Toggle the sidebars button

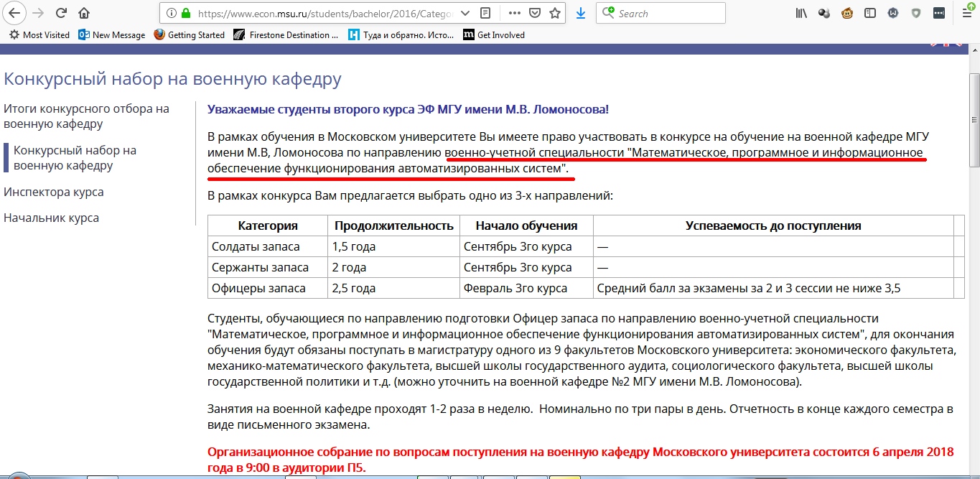click(x=870, y=13)
